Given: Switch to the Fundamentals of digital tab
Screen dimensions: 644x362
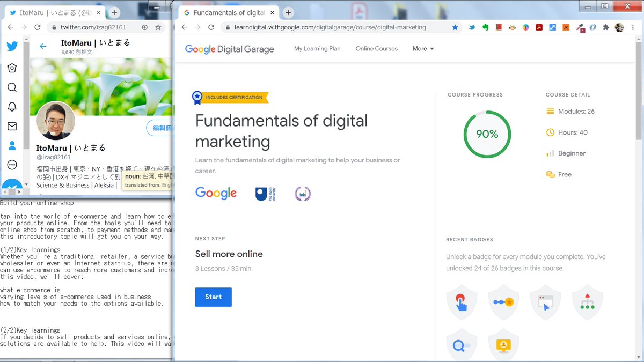Looking at the screenshot, I should pos(228,12).
